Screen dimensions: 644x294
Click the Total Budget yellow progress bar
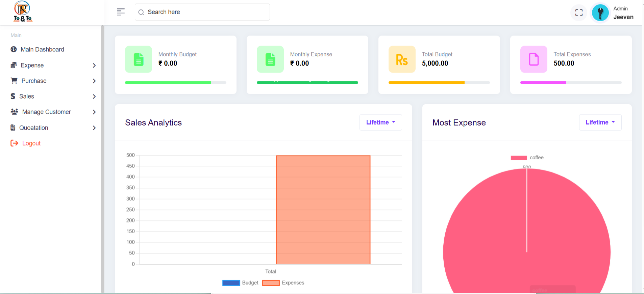pyautogui.click(x=426, y=83)
